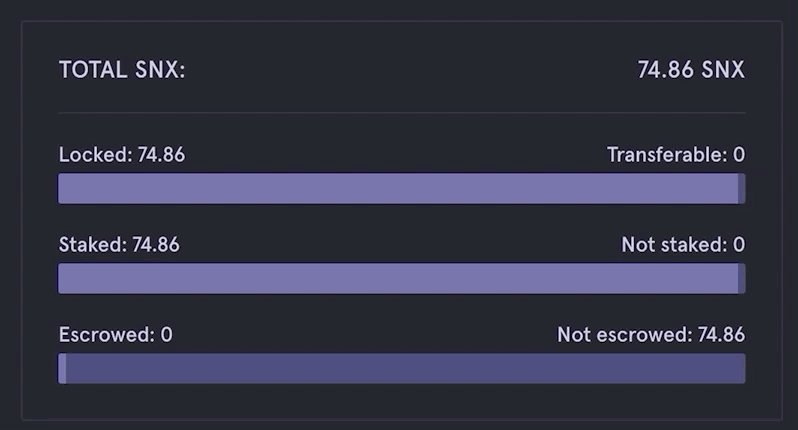Click the number 74.86 next to Staked
798x430 pixels.
(x=156, y=245)
